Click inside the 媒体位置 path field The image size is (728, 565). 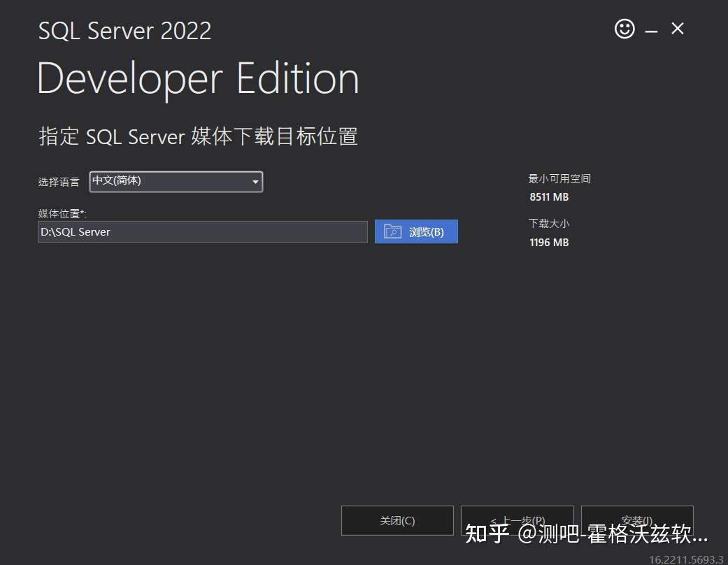click(x=203, y=231)
